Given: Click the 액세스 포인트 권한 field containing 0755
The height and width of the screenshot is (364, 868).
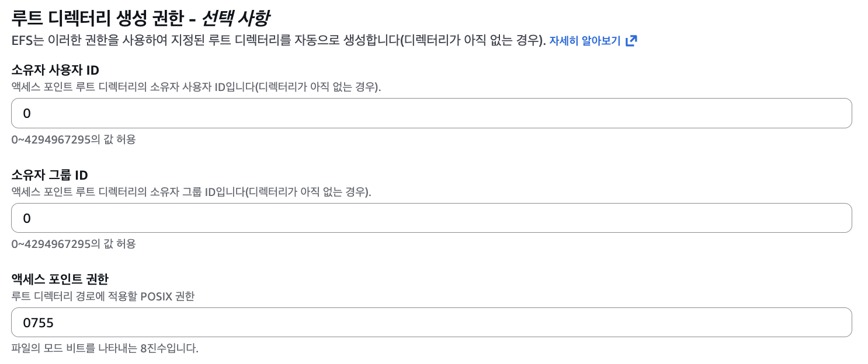Looking at the screenshot, I should (432, 323).
